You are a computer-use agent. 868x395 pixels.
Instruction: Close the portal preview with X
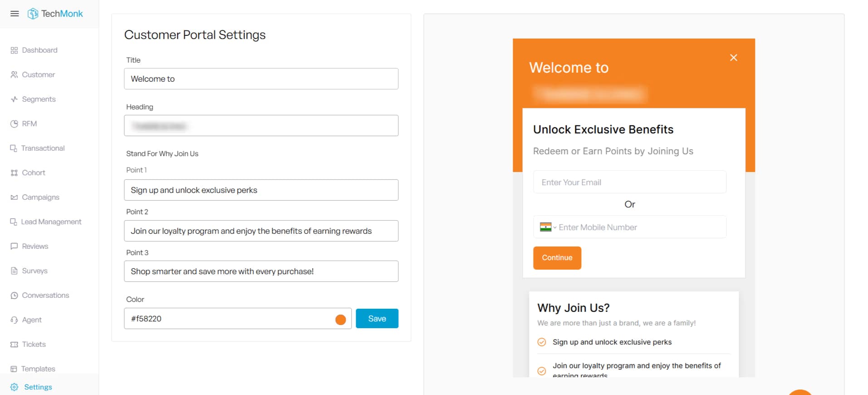point(734,58)
